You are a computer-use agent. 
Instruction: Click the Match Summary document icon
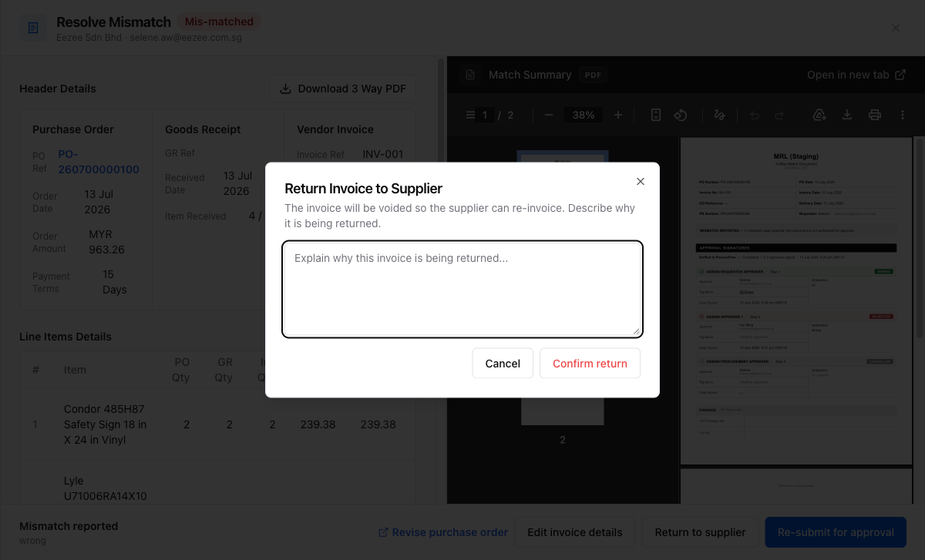(x=469, y=75)
